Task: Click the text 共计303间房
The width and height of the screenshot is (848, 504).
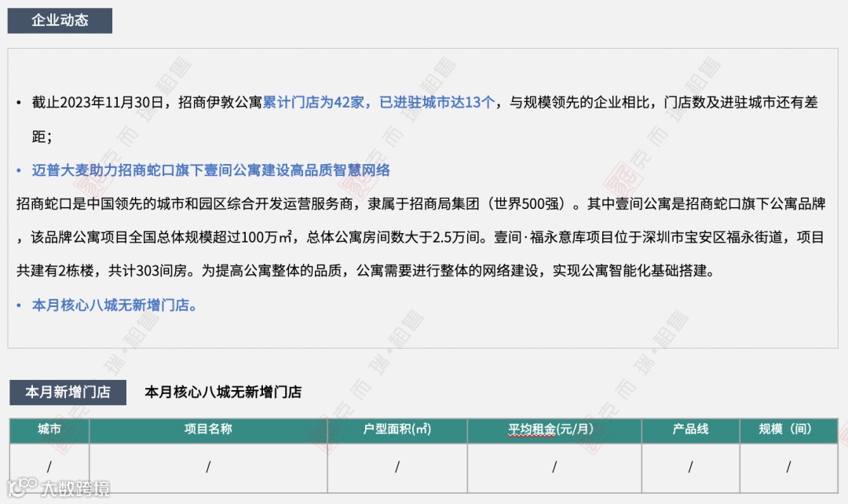Action: pos(147,271)
